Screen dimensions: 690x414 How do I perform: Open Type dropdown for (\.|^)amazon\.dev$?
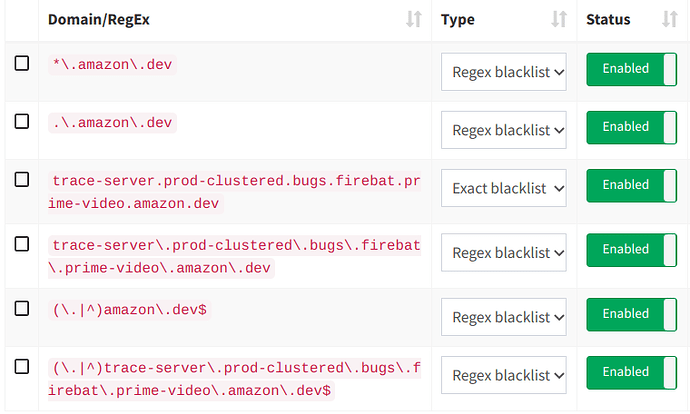pyautogui.click(x=504, y=317)
